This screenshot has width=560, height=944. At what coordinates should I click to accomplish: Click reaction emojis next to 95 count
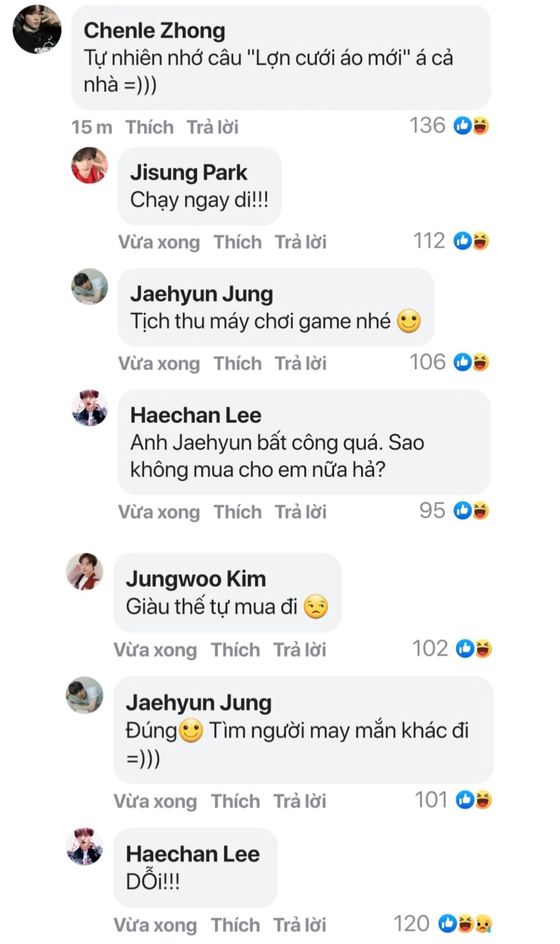(x=471, y=511)
